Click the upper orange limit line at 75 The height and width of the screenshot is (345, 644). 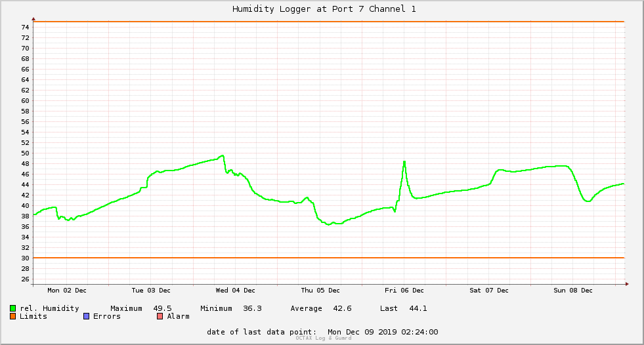329,22
